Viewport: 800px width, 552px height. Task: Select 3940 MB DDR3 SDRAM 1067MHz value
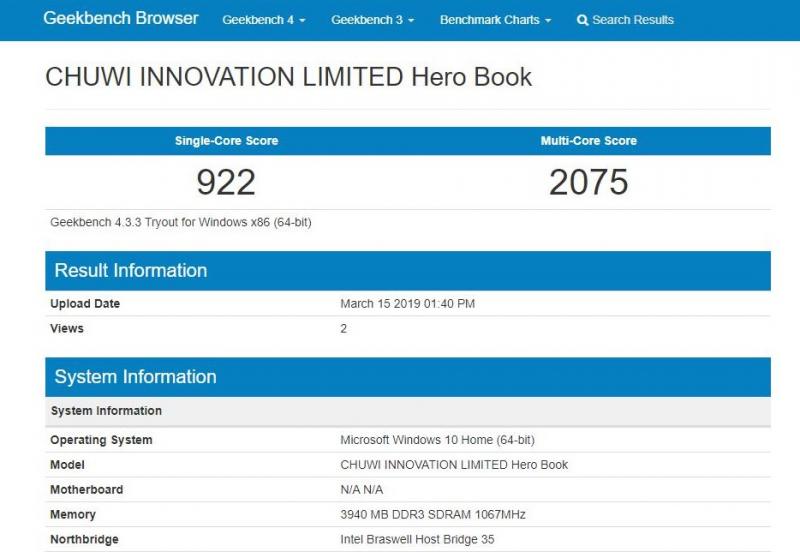(x=433, y=515)
